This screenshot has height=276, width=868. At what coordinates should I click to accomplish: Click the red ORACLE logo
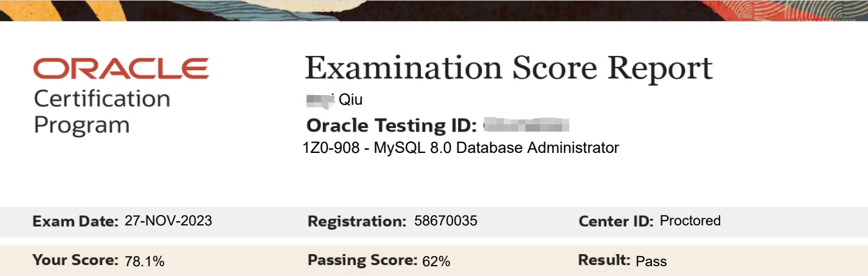[121, 69]
